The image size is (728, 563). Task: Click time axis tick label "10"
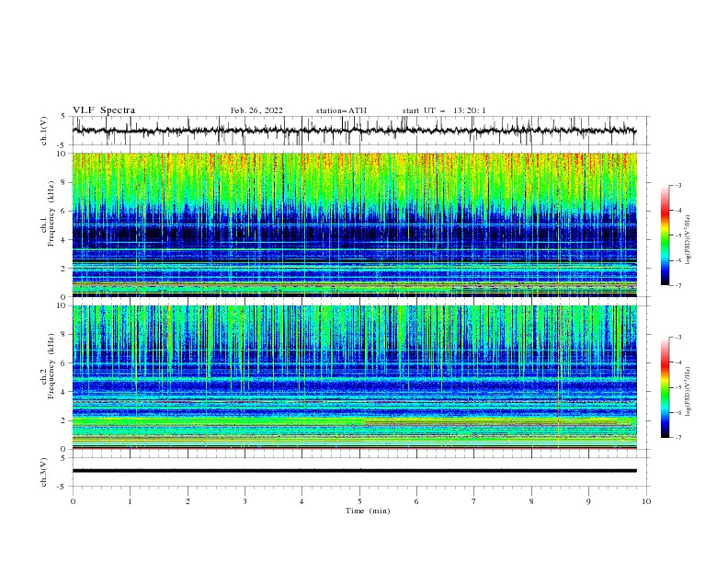tap(646, 501)
